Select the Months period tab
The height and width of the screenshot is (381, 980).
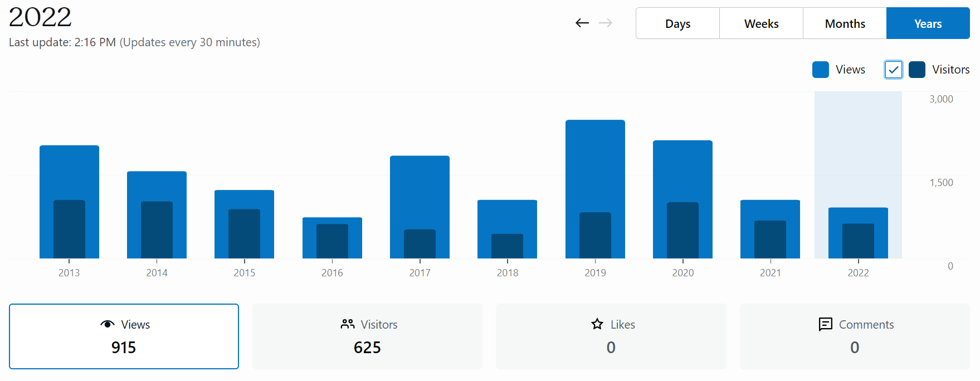[x=845, y=23]
